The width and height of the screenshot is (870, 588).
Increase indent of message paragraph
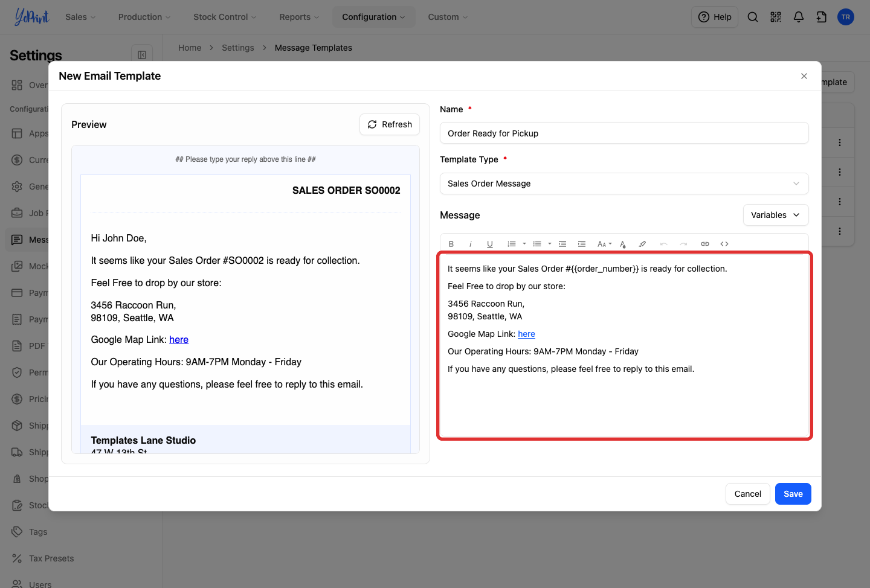pos(582,244)
